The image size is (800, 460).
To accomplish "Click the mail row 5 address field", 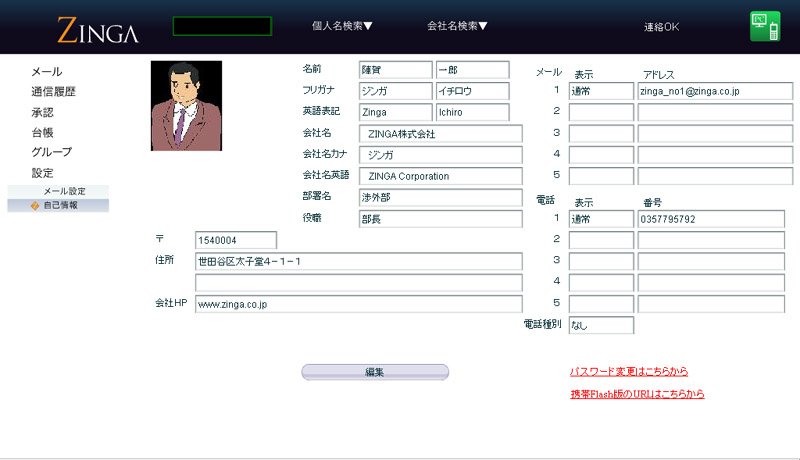I will 715,176.
